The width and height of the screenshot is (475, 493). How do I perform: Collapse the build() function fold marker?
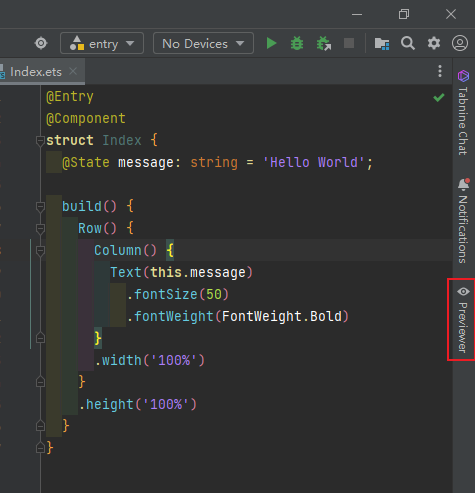coord(40,207)
